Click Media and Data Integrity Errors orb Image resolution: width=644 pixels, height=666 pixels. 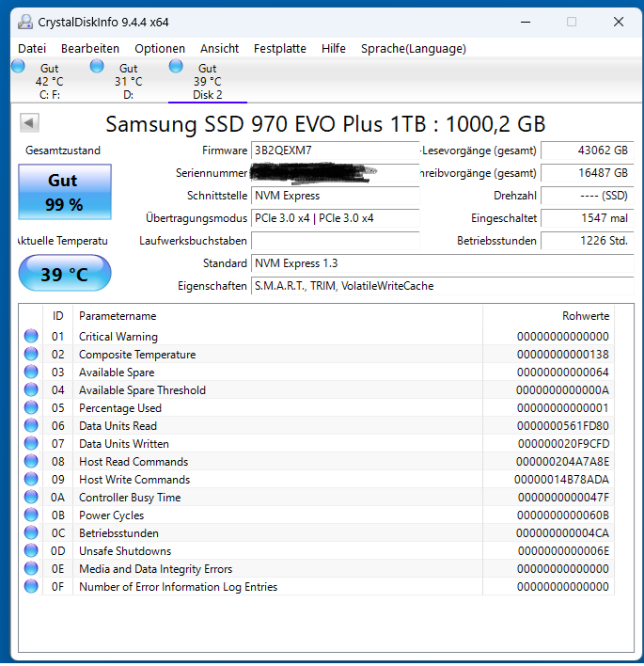tap(31, 568)
